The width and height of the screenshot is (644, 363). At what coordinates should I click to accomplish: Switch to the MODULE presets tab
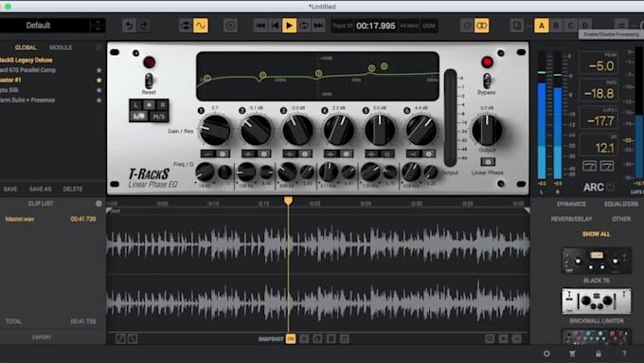pos(61,47)
